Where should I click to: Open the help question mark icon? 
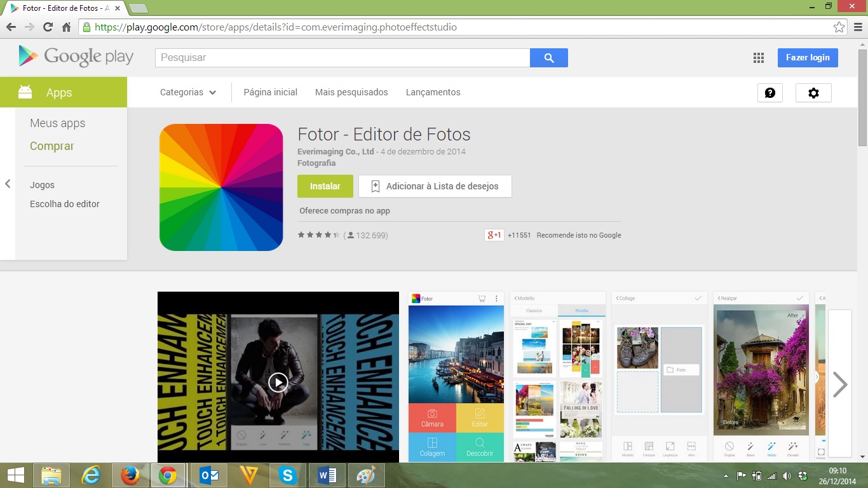770,93
